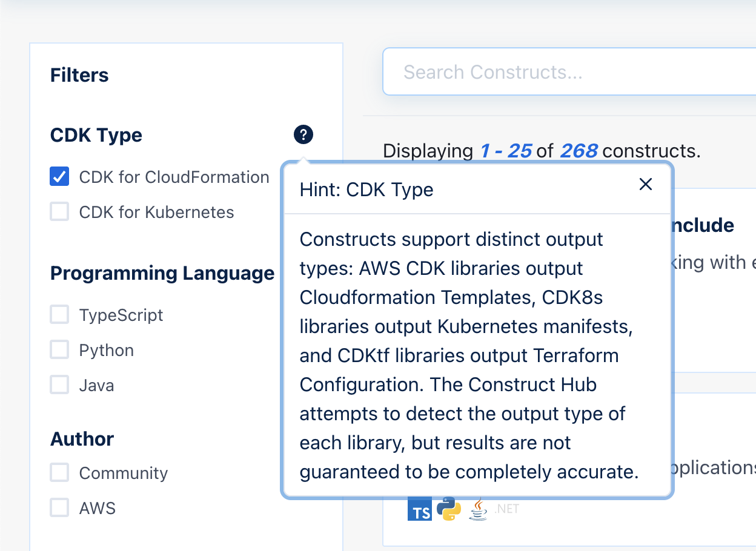Click the Author section heading
756x551 pixels.
point(82,438)
